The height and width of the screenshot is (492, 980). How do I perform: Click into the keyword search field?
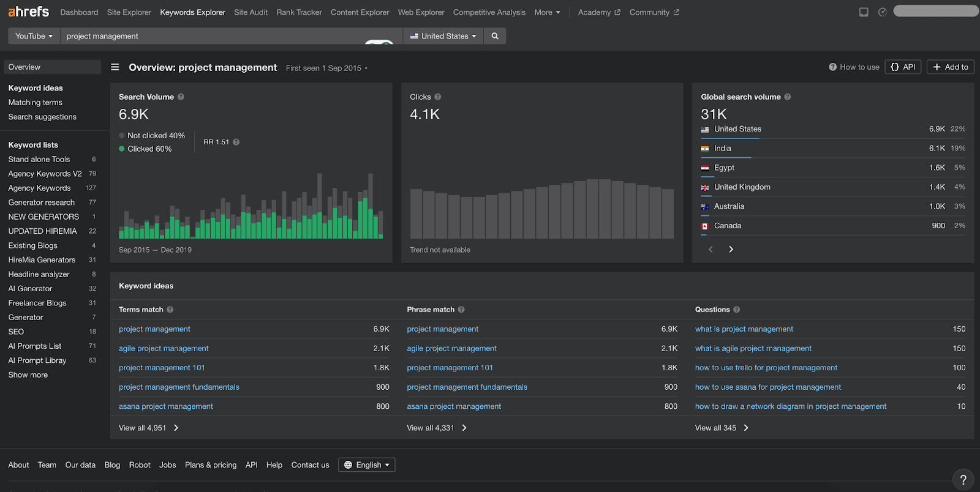click(214, 36)
